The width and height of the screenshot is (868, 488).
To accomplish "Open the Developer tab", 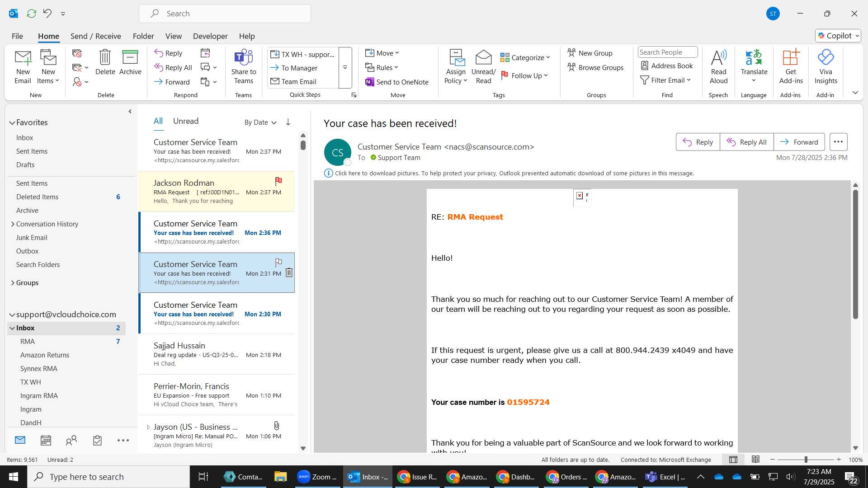I will click(x=210, y=36).
